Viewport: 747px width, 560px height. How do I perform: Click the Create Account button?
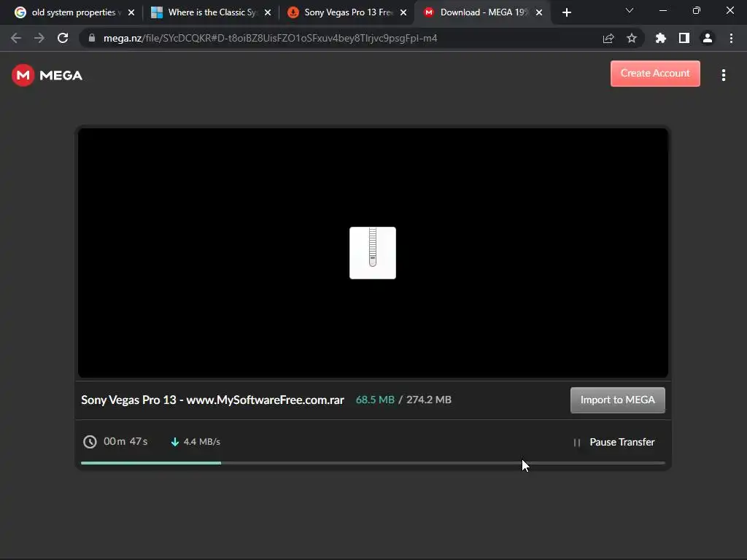click(655, 74)
